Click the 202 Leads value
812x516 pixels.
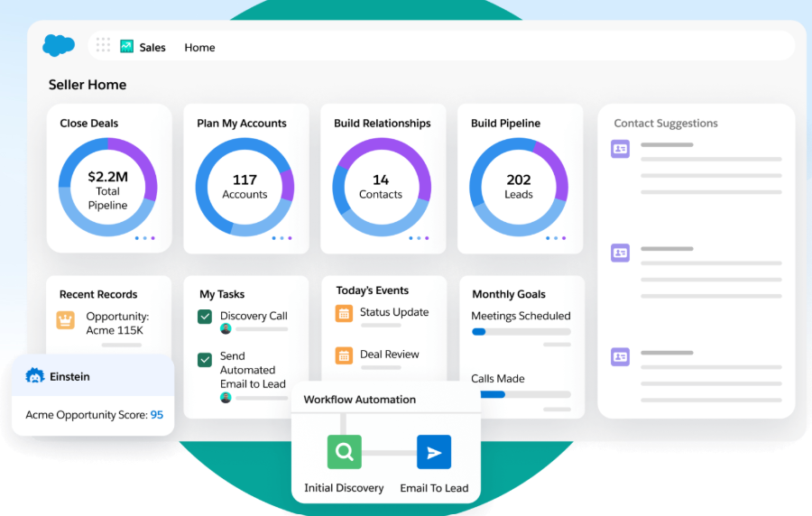[519, 187]
